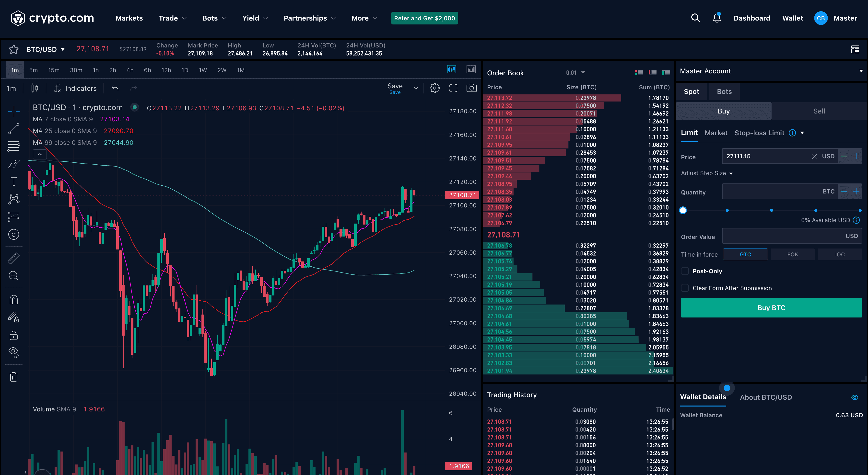Show order book with asks and bids
Screen dimensions: 868x475
click(x=639, y=72)
